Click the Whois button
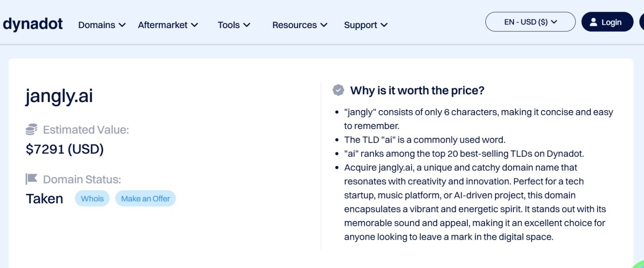Image resolution: width=644 pixels, height=268 pixels. click(92, 198)
